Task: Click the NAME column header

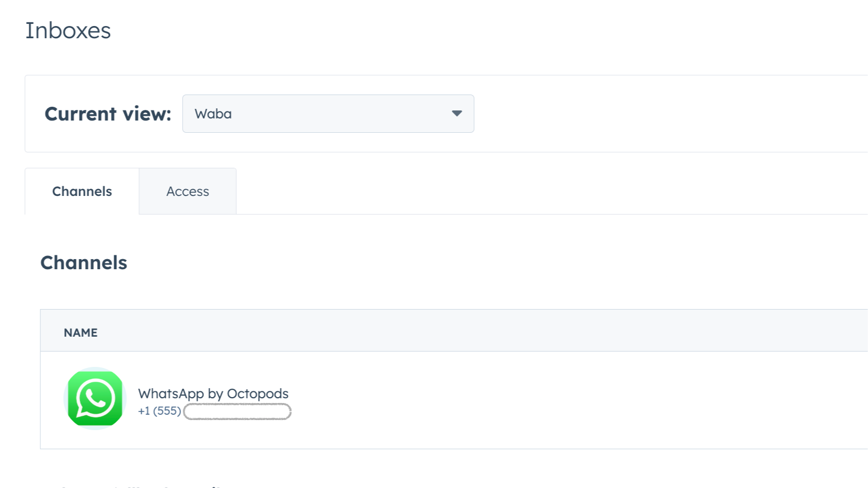Action: click(x=81, y=332)
